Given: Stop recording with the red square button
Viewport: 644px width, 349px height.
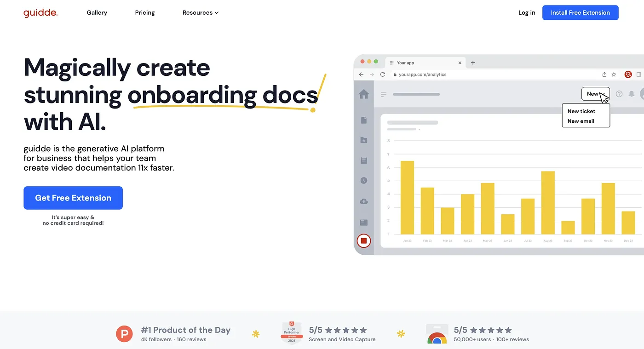Looking at the screenshot, I should [x=364, y=240].
